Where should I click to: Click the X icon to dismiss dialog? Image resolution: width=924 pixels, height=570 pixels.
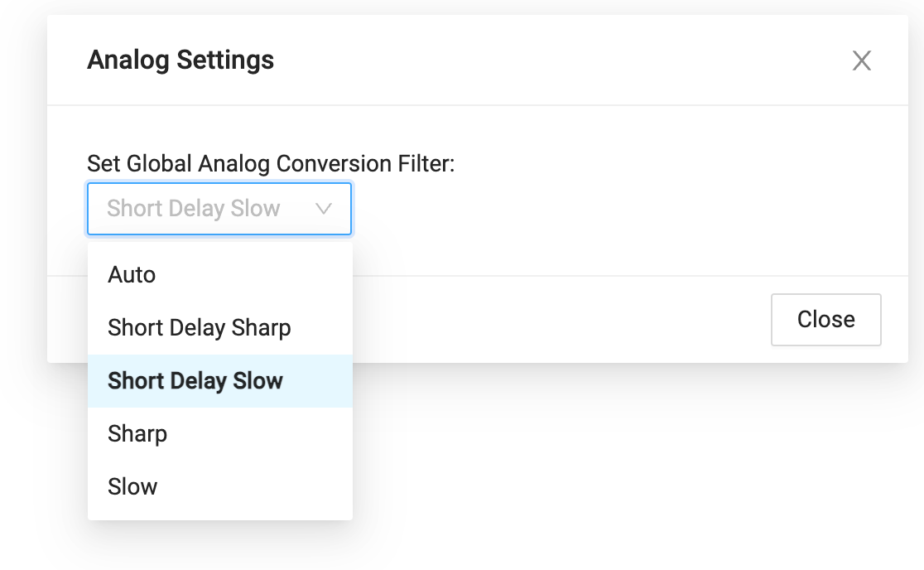point(862,60)
